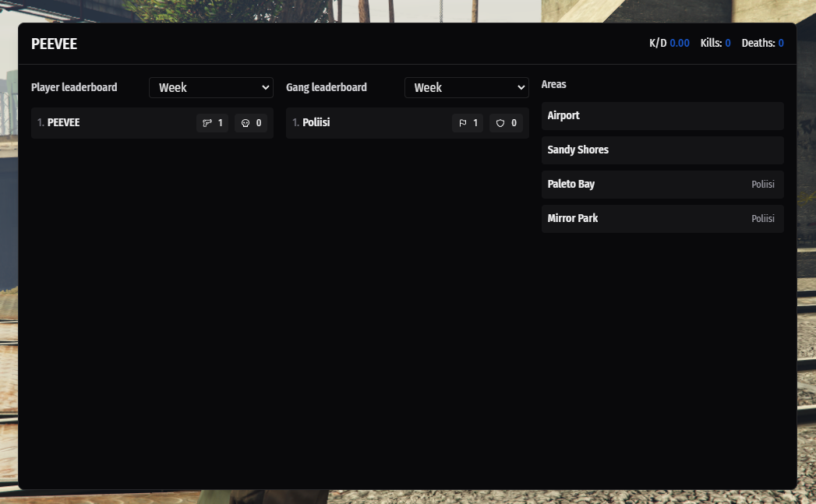
Task: Click Poliisi owner label on Mirror Park
Action: [x=763, y=219]
